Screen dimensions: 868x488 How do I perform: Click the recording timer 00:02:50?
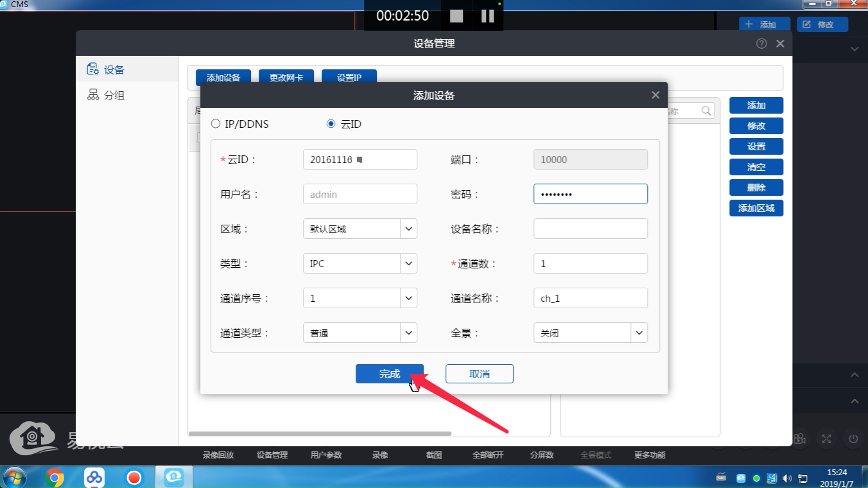tap(403, 16)
